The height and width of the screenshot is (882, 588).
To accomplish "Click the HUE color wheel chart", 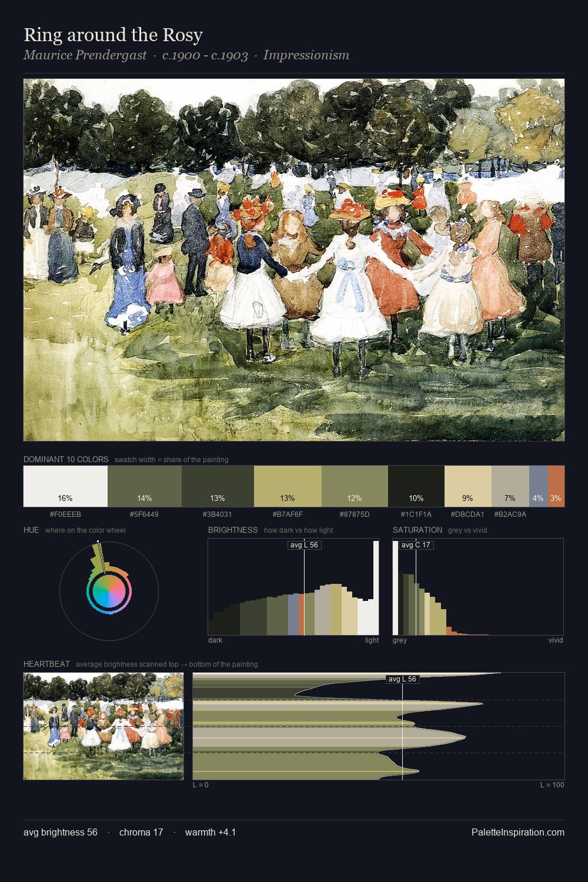I will click(109, 591).
